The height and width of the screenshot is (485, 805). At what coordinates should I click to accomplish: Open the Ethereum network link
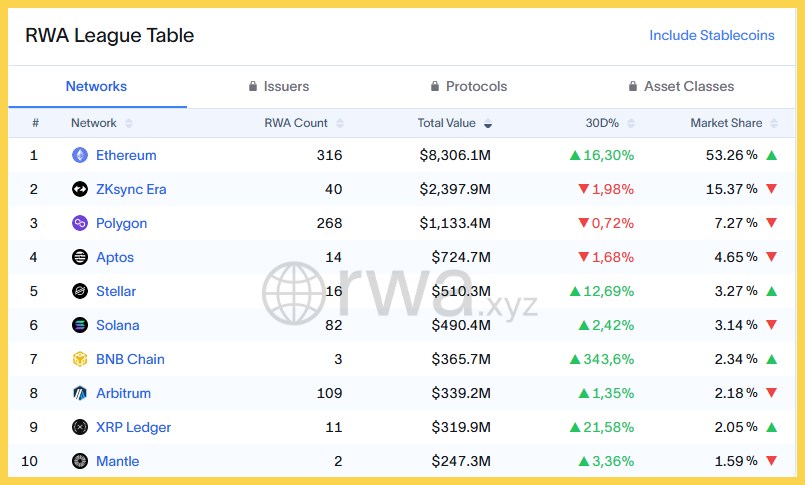(126, 155)
